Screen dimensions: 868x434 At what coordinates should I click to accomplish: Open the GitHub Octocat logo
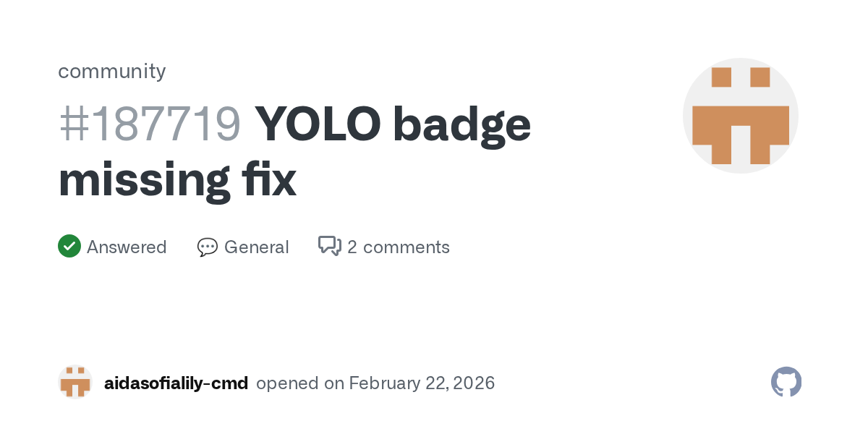tap(786, 382)
